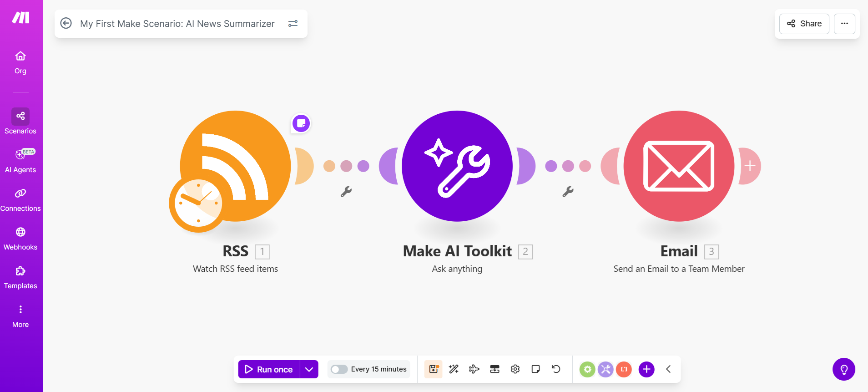Open Scenarios in the sidebar
The image size is (868, 392).
[x=20, y=122]
